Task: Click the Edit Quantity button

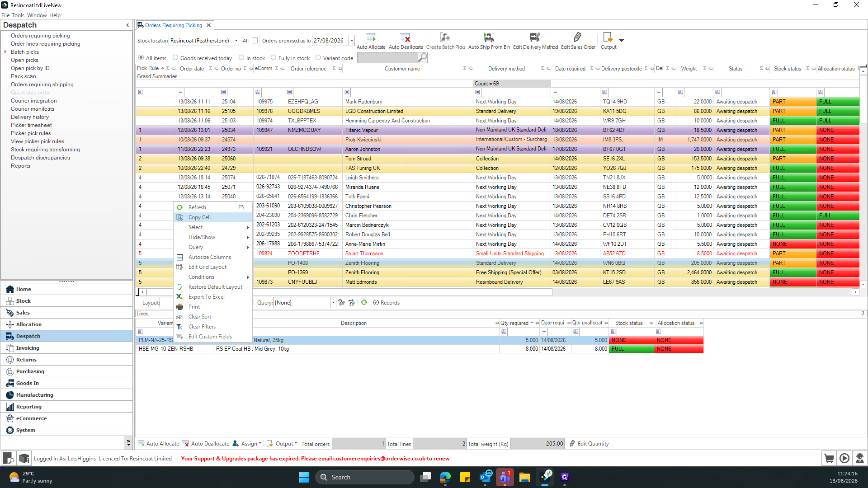Action: [x=589, y=444]
